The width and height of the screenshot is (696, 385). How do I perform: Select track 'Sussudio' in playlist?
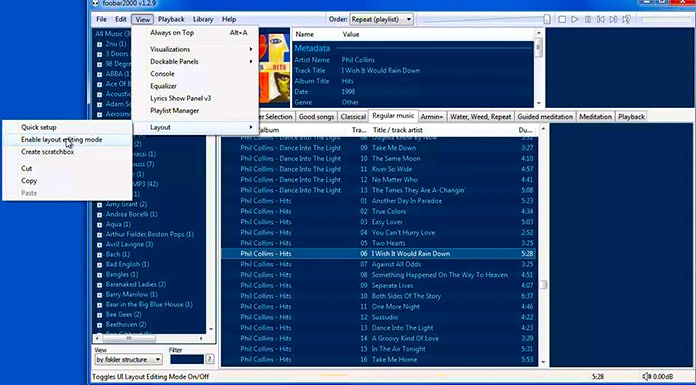(378, 318)
